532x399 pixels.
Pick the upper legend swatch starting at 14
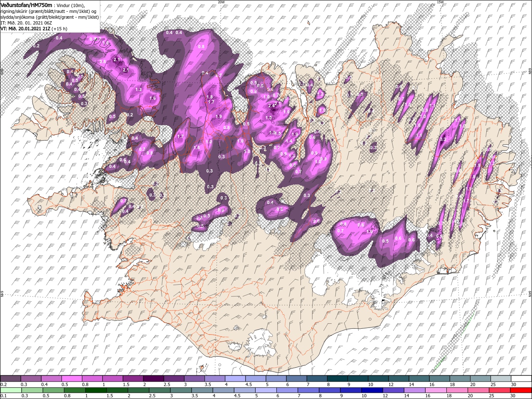pyautogui.click(x=419, y=379)
